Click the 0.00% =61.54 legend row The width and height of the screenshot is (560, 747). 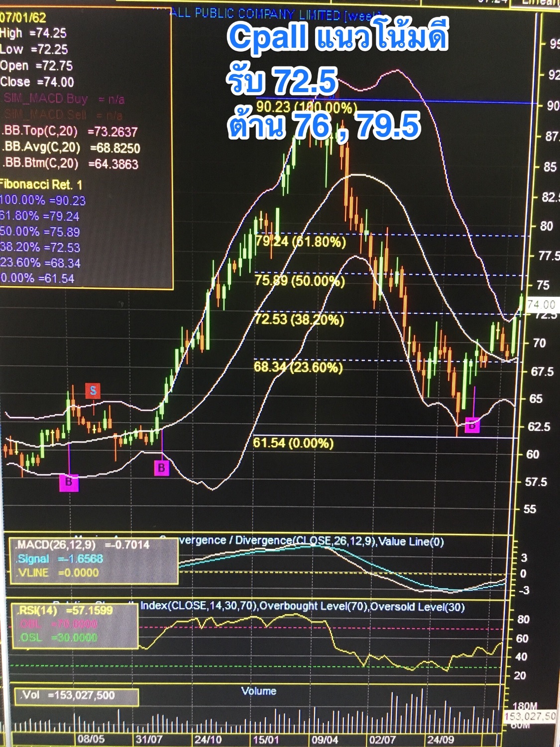tap(37, 278)
